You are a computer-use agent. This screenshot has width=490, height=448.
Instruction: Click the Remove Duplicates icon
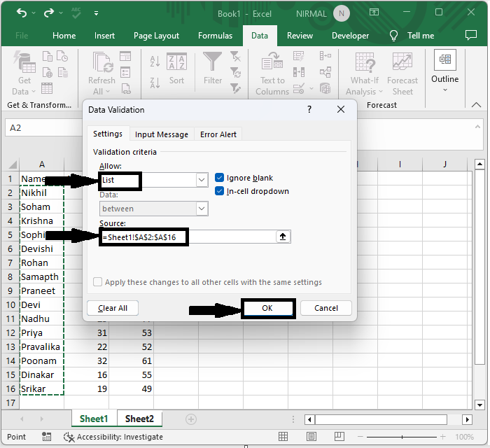298,73
